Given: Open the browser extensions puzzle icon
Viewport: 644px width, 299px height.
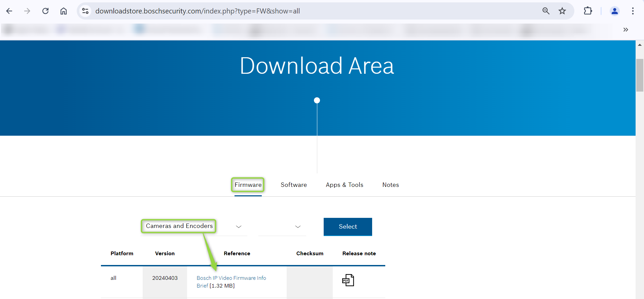Looking at the screenshot, I should 588,11.
